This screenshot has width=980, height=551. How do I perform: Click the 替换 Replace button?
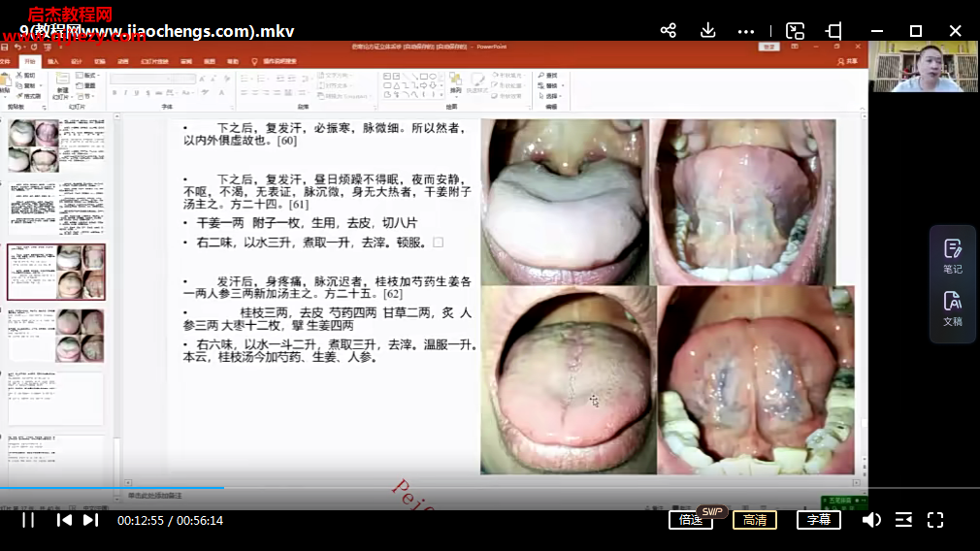pyautogui.click(x=550, y=85)
